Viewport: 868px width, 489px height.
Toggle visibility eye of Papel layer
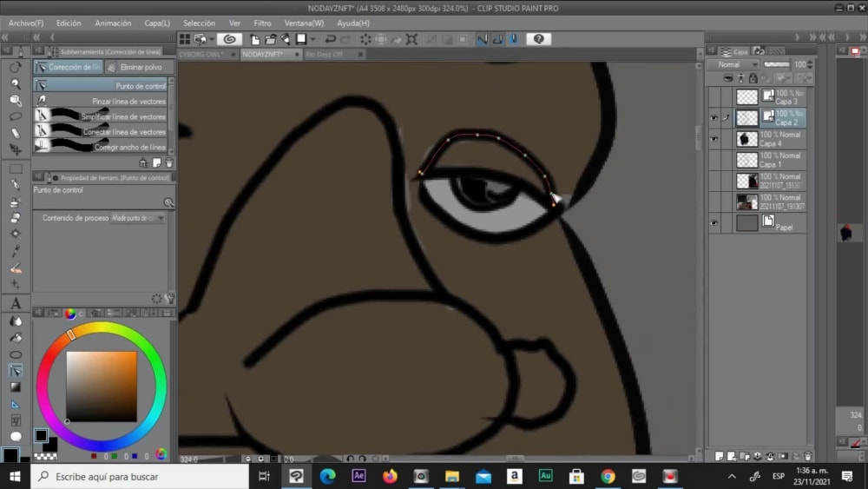point(714,223)
